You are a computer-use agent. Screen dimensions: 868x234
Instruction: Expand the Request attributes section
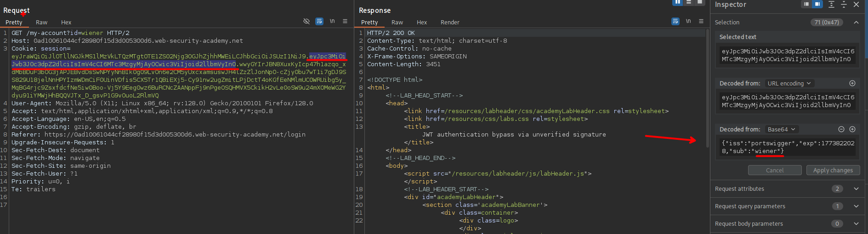pos(856,188)
